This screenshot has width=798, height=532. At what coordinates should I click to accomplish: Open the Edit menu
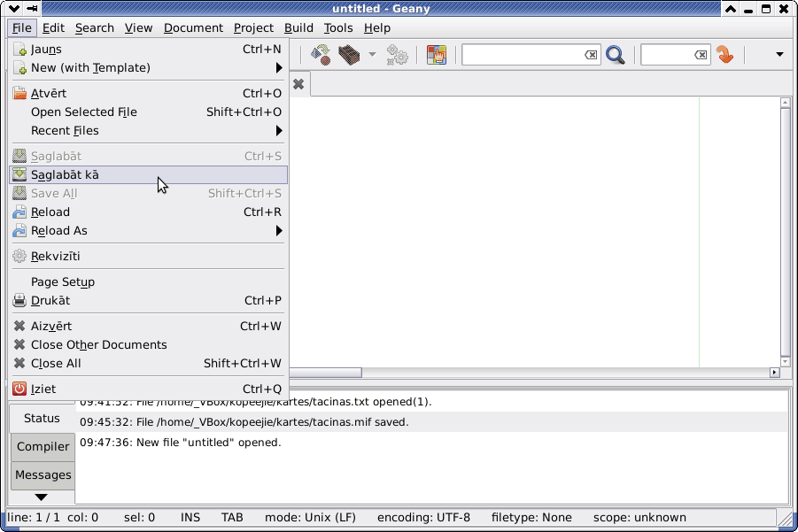click(53, 28)
